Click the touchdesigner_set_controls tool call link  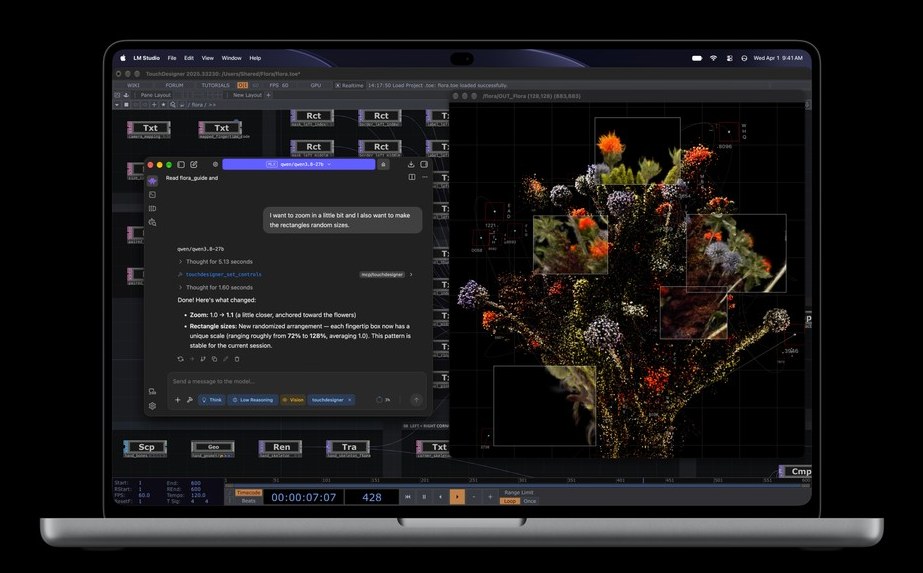[224, 274]
